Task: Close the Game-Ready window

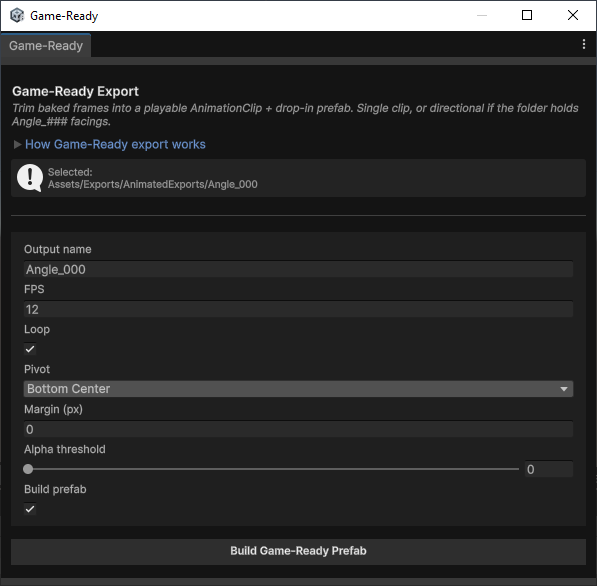Action: point(573,15)
